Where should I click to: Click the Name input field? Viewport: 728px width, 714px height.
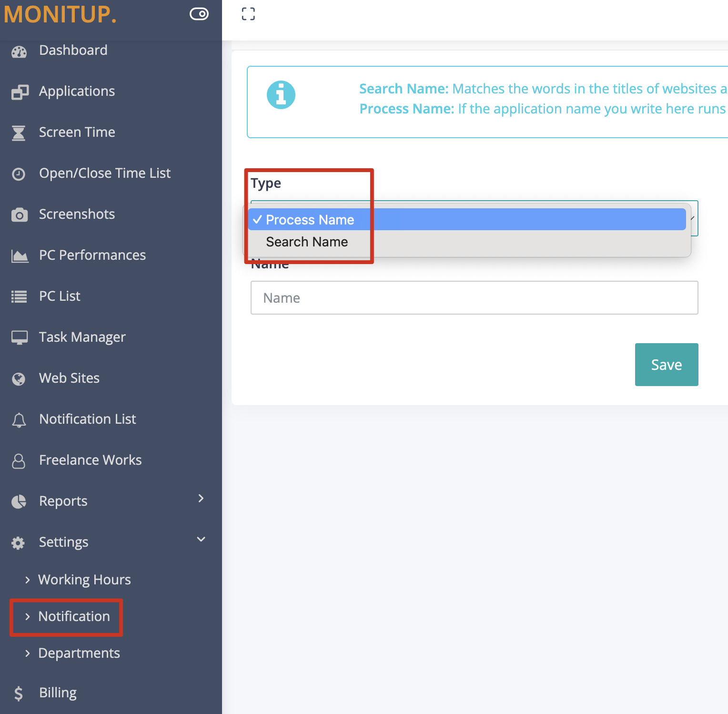pyautogui.click(x=475, y=298)
